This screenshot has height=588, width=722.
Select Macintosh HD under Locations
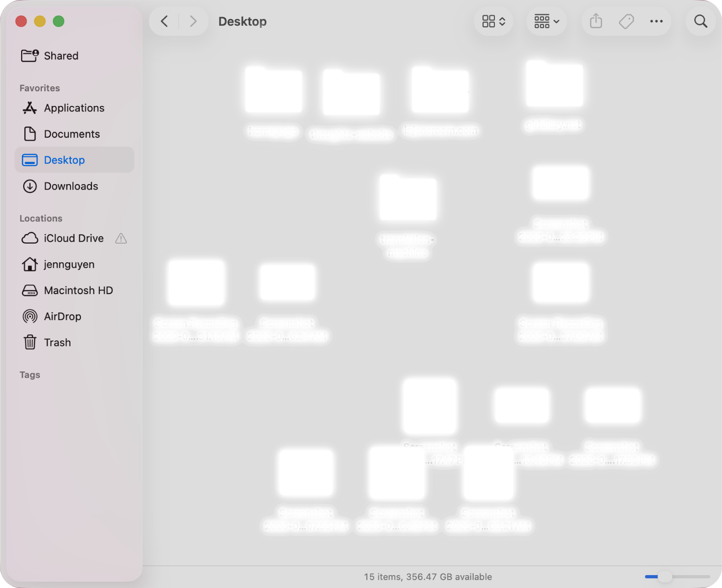point(78,290)
